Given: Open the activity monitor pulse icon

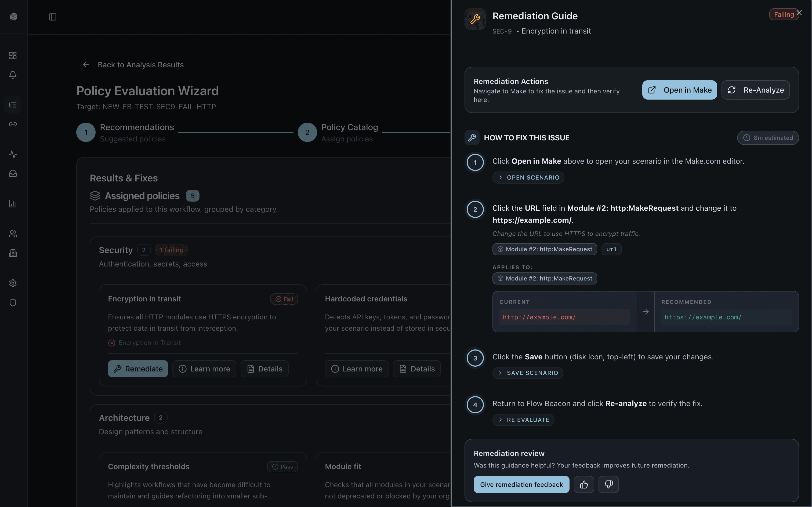Looking at the screenshot, I should point(13,155).
